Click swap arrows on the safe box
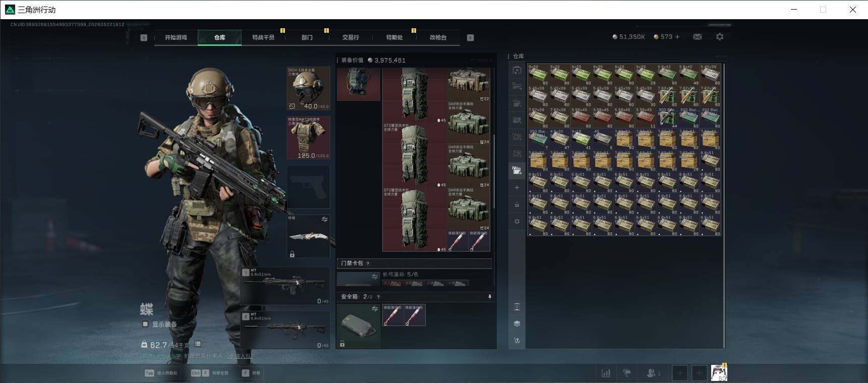 375,308
